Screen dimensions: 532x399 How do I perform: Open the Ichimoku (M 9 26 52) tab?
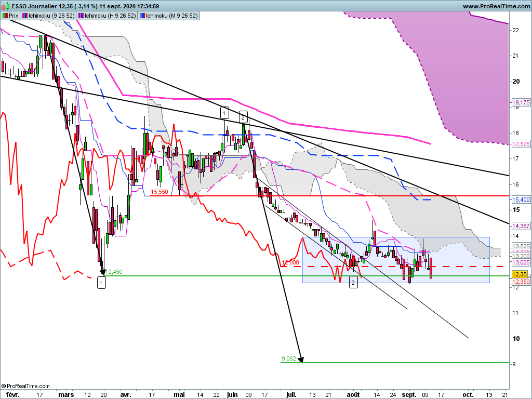coord(169,16)
